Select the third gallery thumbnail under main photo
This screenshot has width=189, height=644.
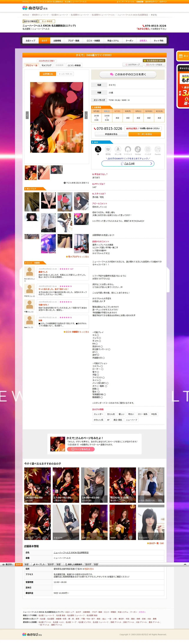pos(57,170)
